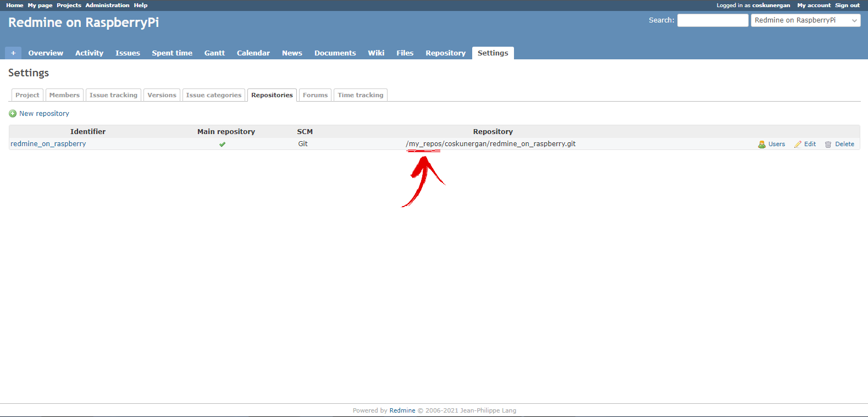Open the Documents tab
The width and height of the screenshot is (868, 417).
coord(335,53)
